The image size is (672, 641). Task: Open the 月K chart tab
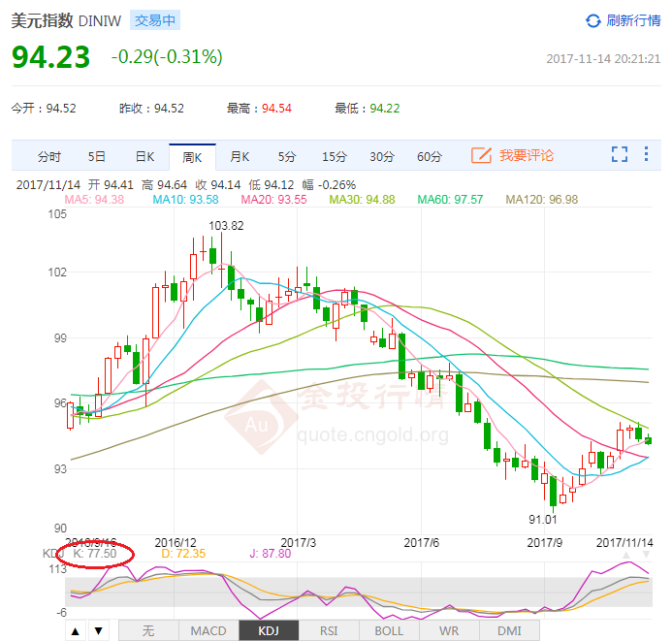click(x=240, y=156)
